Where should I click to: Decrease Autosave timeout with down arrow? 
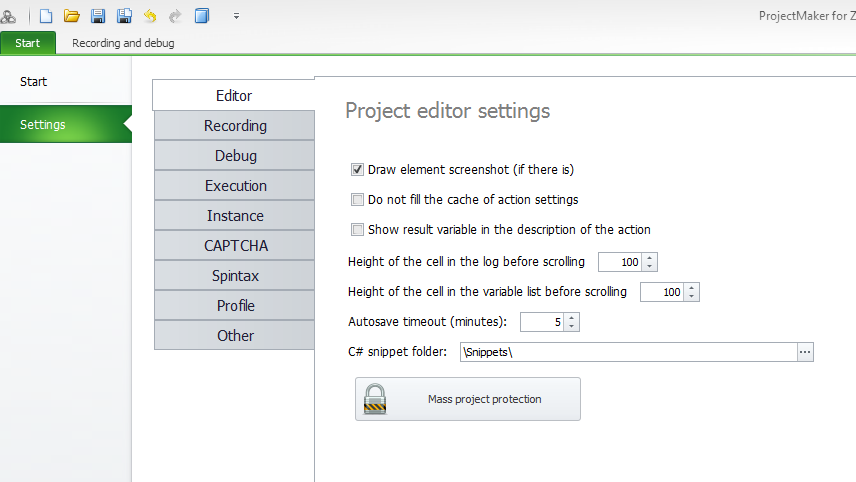tap(572, 326)
